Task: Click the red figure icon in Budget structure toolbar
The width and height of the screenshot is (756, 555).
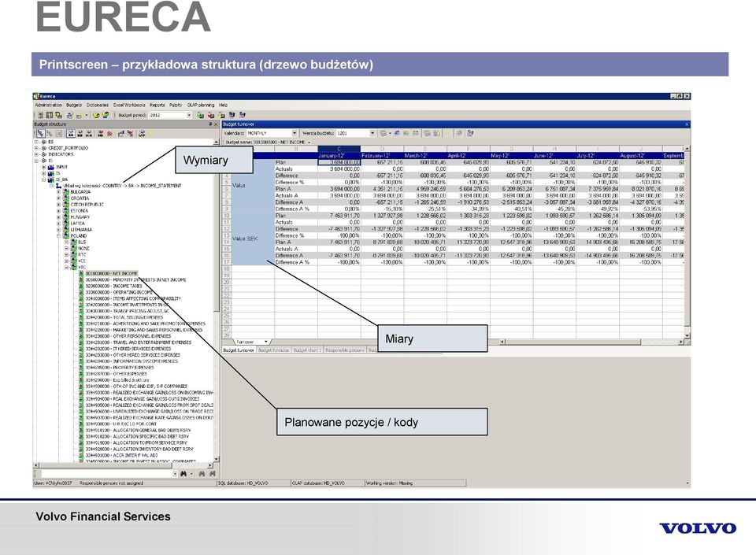Action: 110,134
